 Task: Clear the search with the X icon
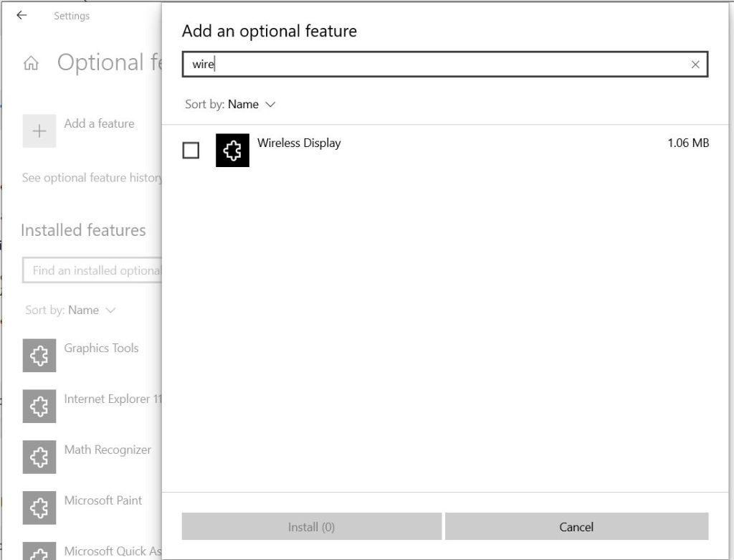click(695, 65)
